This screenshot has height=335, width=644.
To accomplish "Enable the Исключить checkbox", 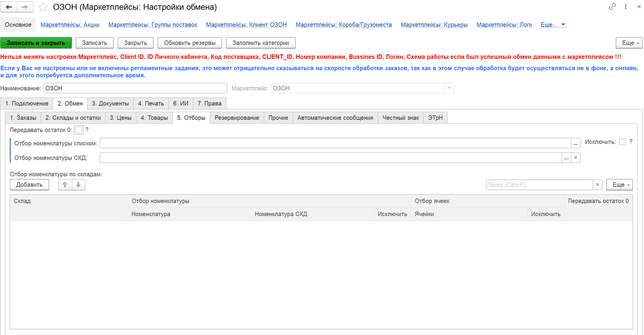I will (x=622, y=142).
